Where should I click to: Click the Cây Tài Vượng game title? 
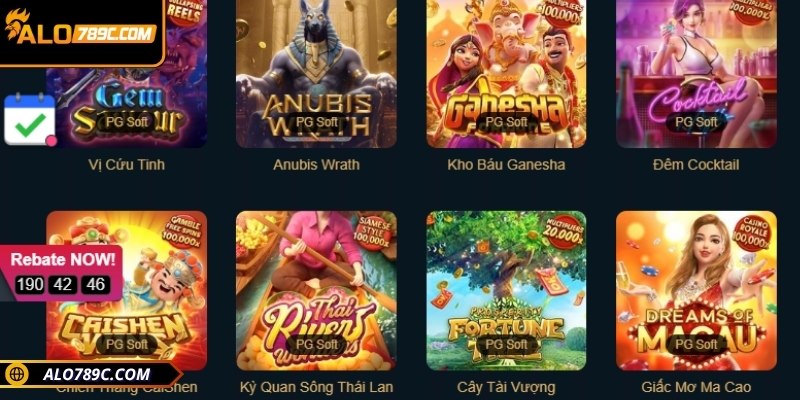tap(506, 387)
